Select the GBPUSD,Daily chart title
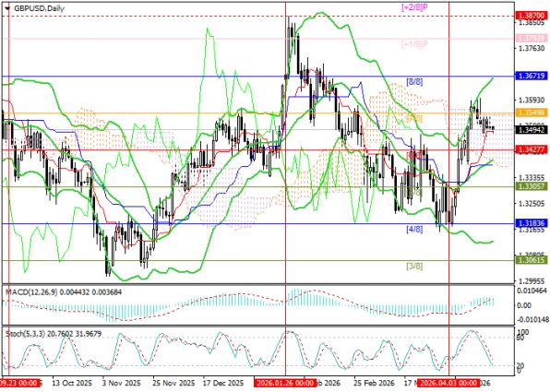The height and width of the screenshot is (392, 550). tap(39, 8)
